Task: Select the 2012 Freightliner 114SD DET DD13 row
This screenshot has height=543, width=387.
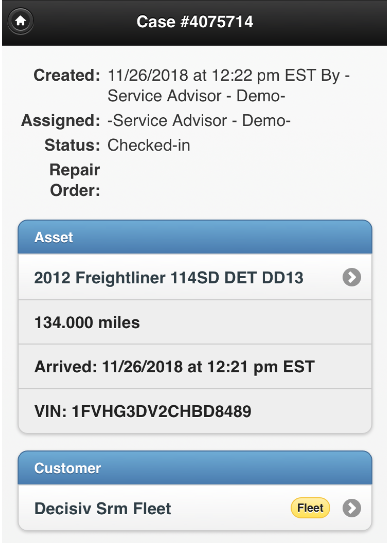Action: tap(195, 277)
